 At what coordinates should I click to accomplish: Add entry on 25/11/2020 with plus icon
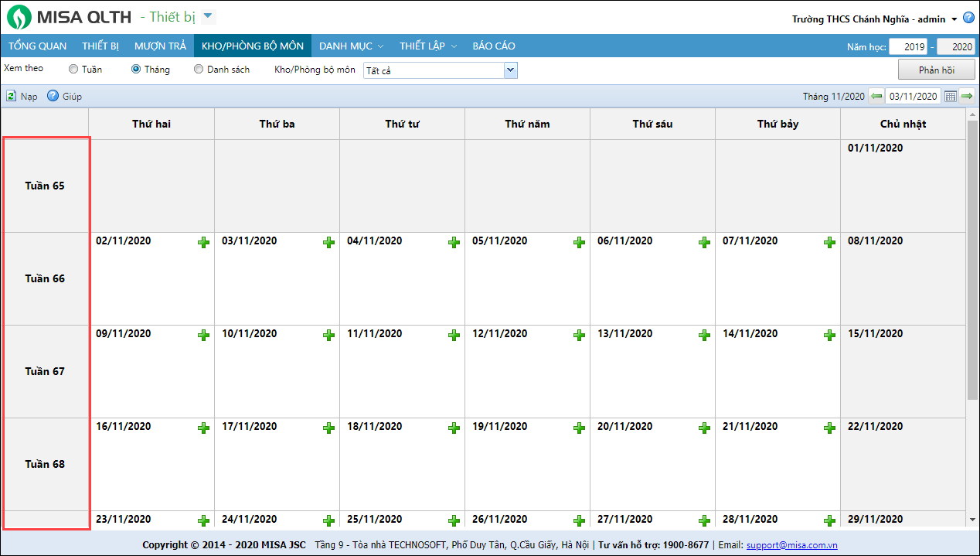click(x=454, y=520)
